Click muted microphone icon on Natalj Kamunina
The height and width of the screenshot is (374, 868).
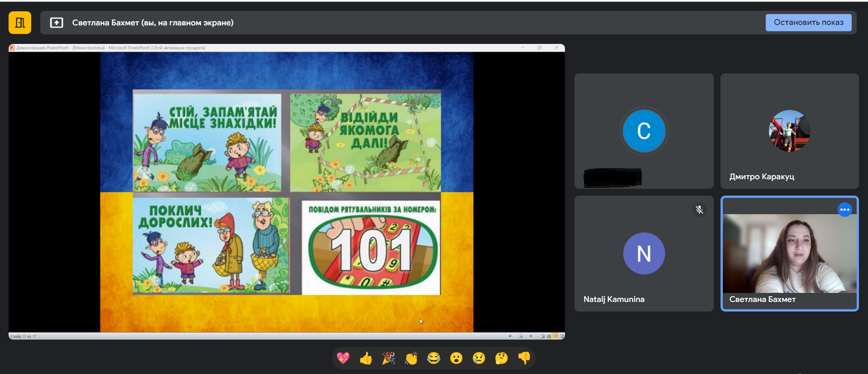699,210
